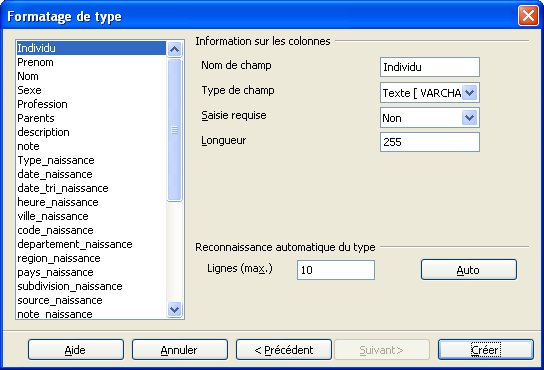Select description in the column list

pyautogui.click(x=91, y=132)
